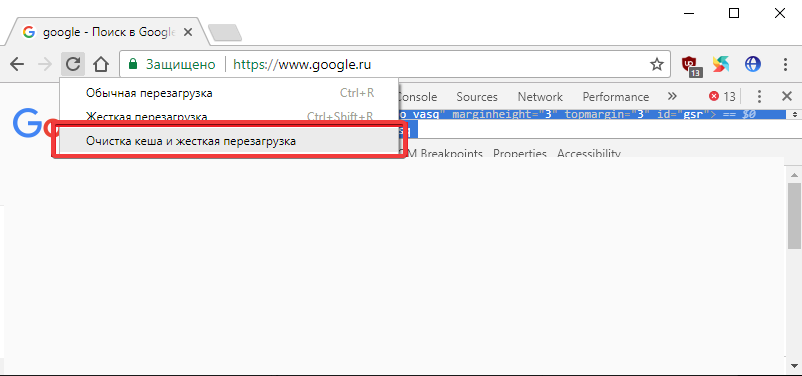Open a new tab button

(225, 33)
